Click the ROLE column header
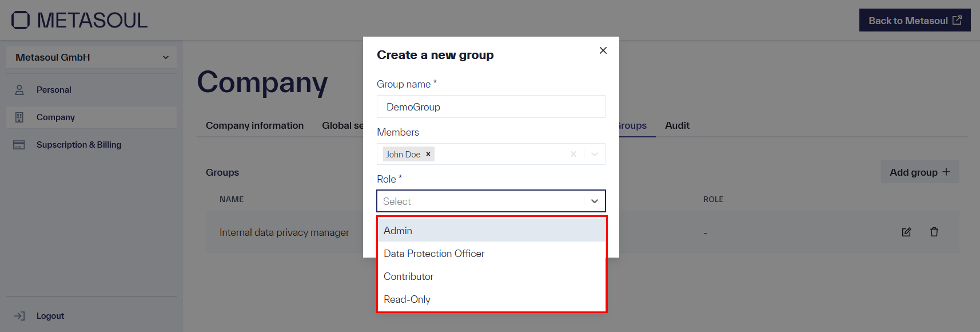The width and height of the screenshot is (980, 332). pos(713,199)
